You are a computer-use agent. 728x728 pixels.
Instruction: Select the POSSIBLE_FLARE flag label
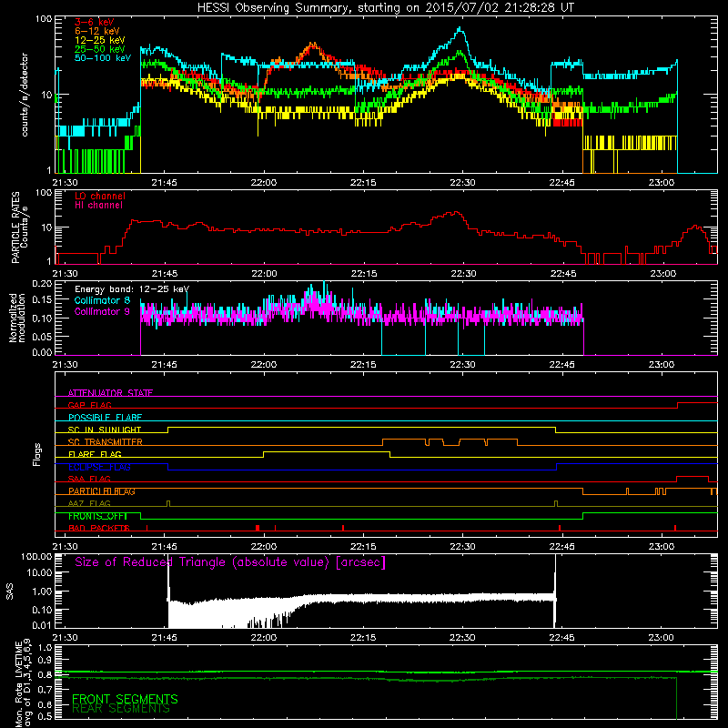tap(105, 418)
